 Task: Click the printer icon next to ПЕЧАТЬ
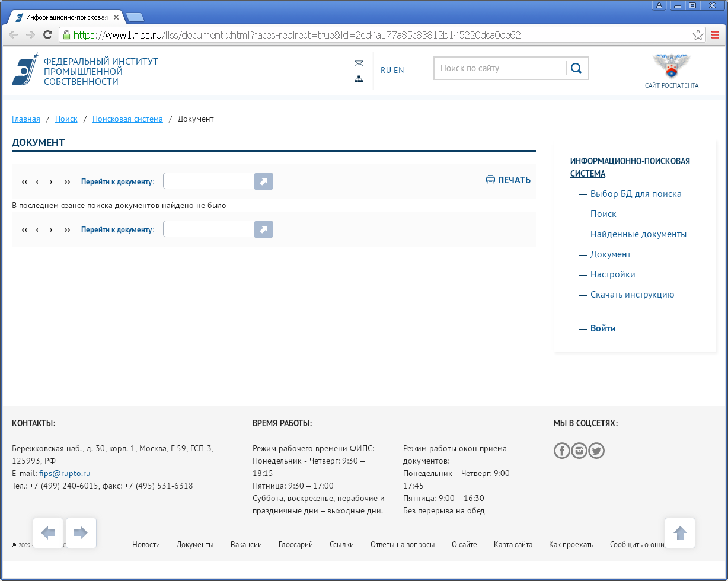(x=490, y=180)
